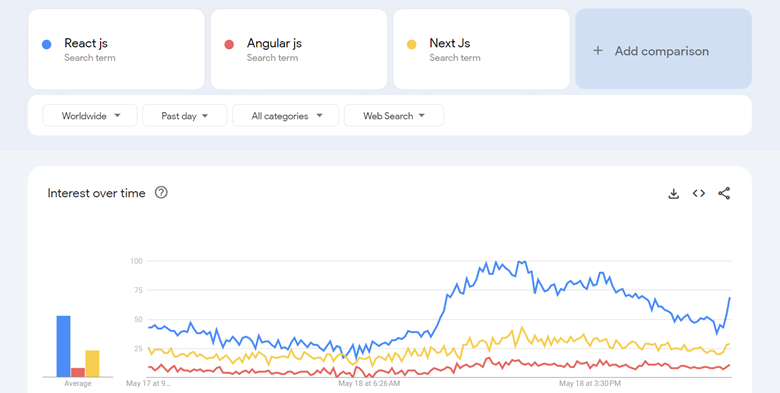The width and height of the screenshot is (780, 393).
Task: Click the blue dot beside React js
Action: click(47, 45)
